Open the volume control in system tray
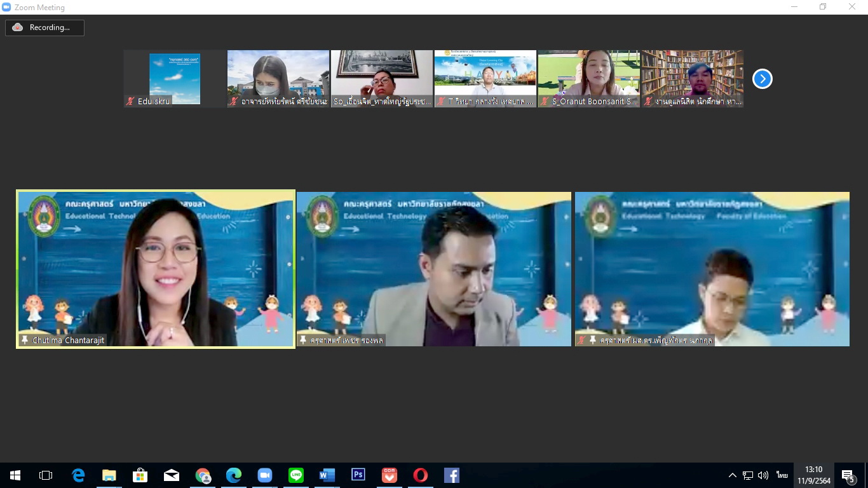Viewport: 868px width, 488px height. tap(763, 475)
